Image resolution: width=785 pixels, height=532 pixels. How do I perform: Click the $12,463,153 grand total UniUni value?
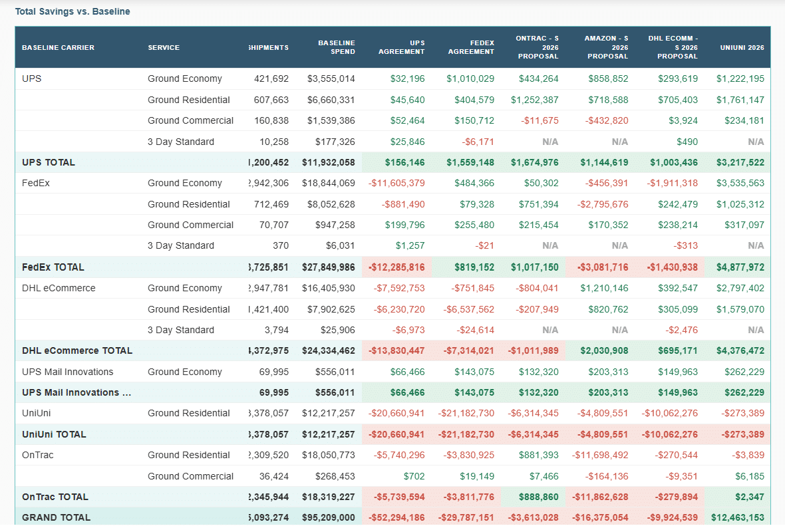(x=738, y=517)
